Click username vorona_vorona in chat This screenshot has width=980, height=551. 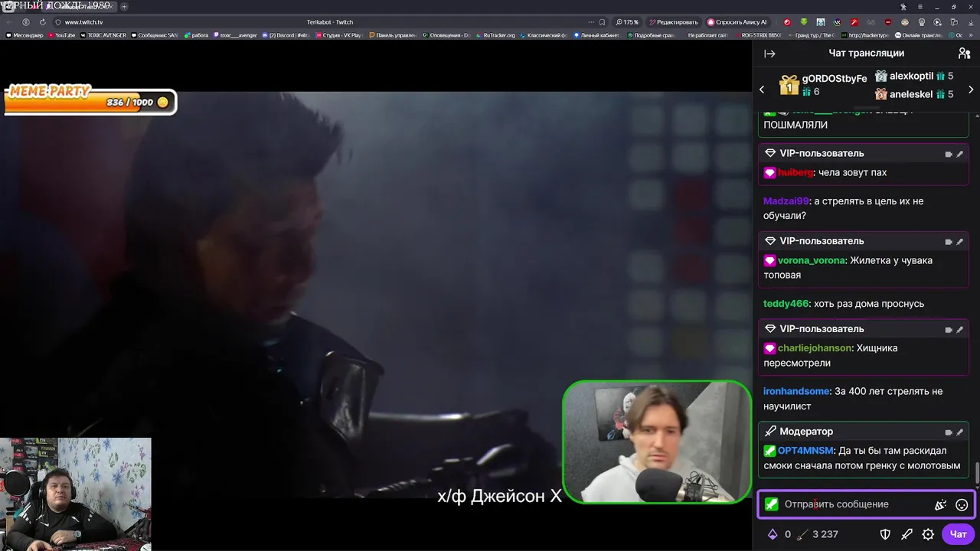(x=812, y=260)
